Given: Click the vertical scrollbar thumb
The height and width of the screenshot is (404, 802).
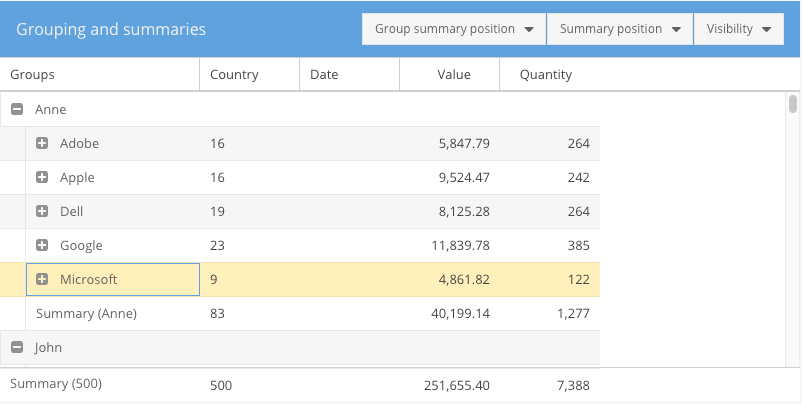Looking at the screenshot, I should (x=793, y=104).
